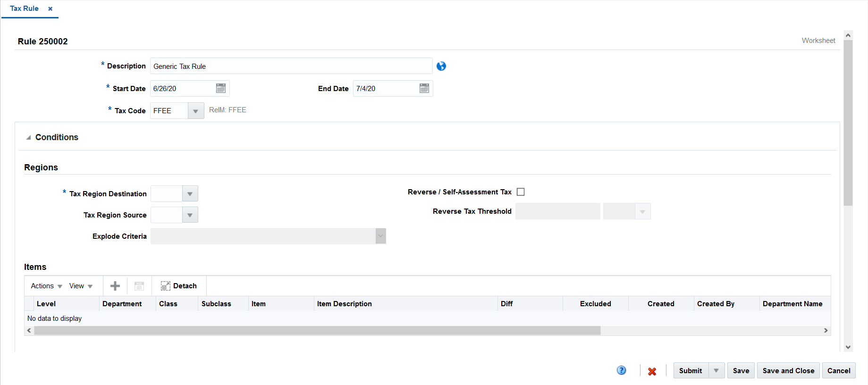Sort by the Level column header
Viewport: 868px width, 385px height.
click(x=66, y=304)
